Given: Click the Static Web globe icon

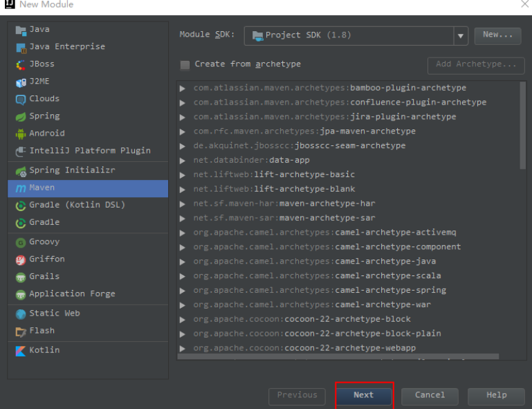Looking at the screenshot, I should (21, 314).
